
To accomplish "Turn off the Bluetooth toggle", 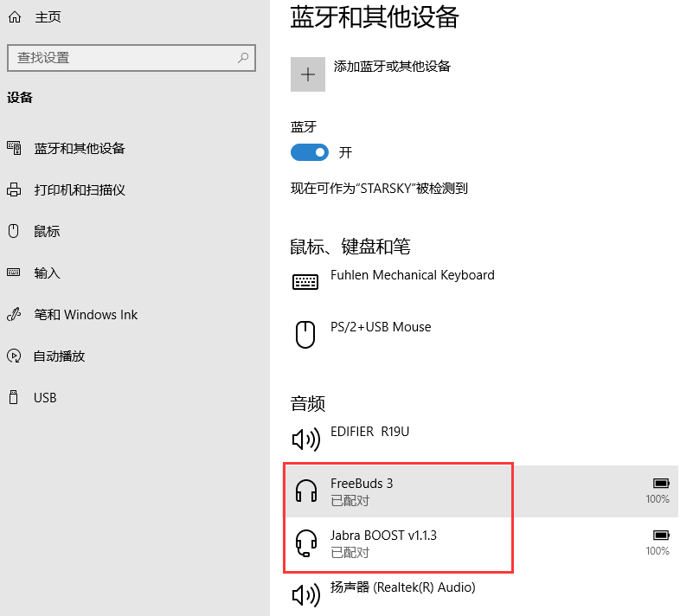I will (x=310, y=152).
